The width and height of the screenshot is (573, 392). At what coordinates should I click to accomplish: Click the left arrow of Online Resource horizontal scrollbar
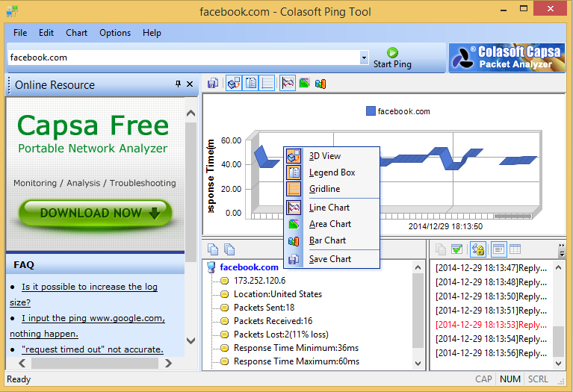pyautogui.click(x=22, y=363)
